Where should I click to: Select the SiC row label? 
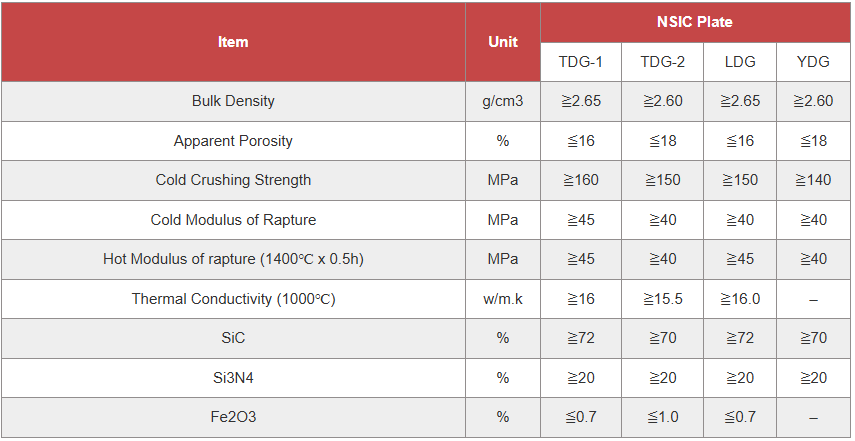click(x=233, y=339)
